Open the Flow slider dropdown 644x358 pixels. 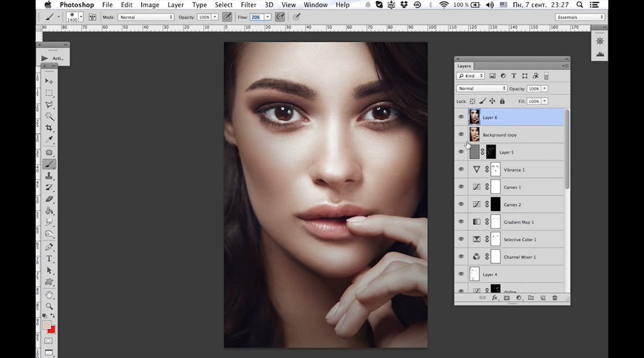(267, 17)
